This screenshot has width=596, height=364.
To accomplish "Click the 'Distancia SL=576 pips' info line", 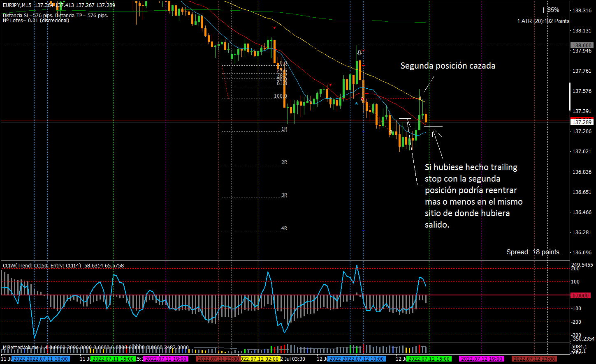I will [56, 16].
